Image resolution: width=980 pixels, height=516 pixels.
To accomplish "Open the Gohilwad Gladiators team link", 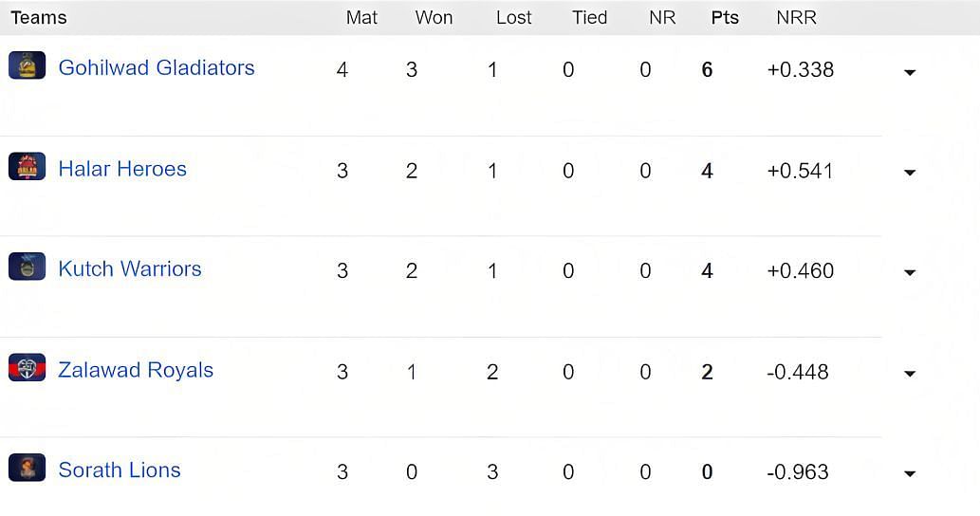I will pyautogui.click(x=157, y=67).
